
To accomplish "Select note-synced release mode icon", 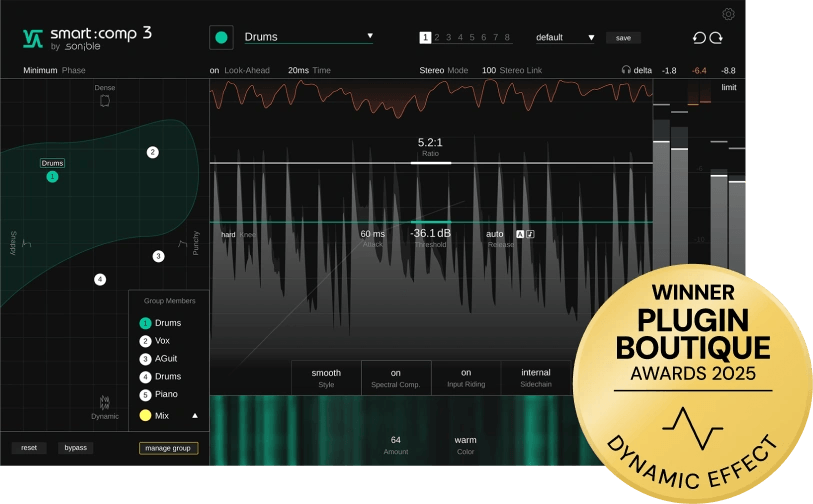I will point(530,234).
